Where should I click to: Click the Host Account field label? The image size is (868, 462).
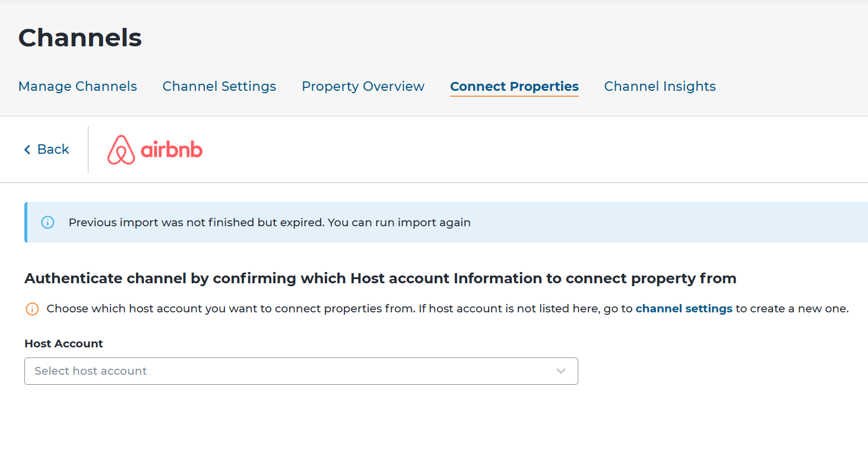coord(64,344)
